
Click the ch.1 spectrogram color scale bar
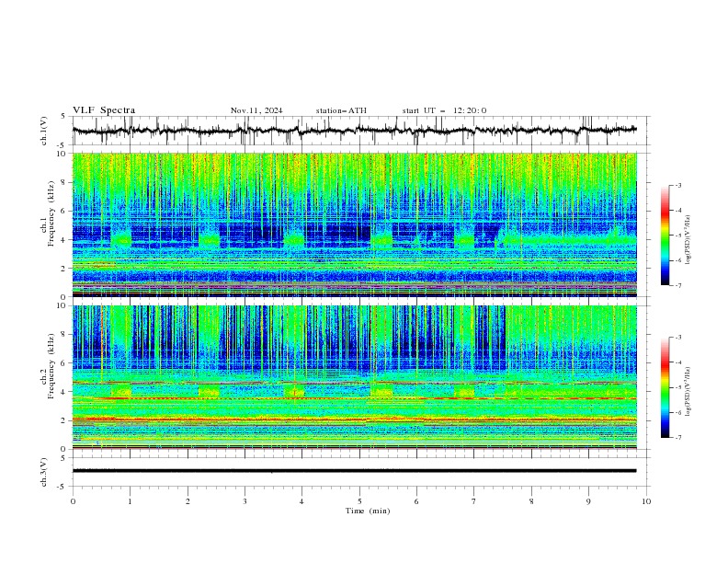click(x=665, y=236)
